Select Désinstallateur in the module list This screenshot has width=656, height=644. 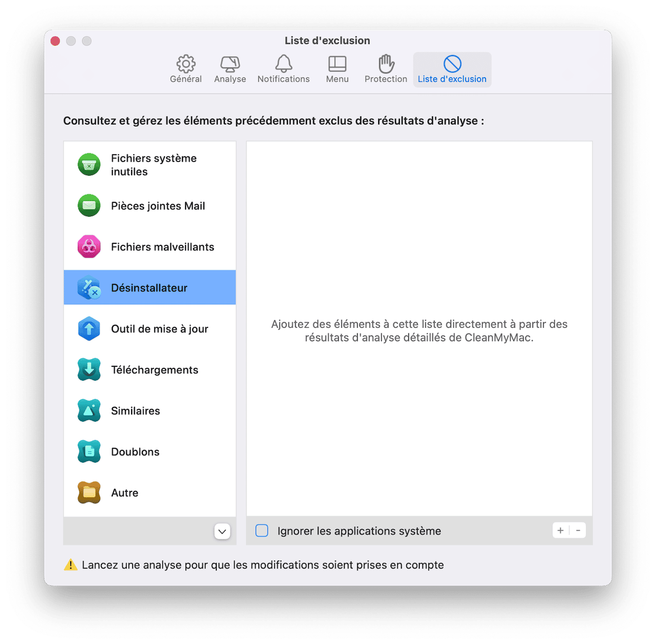click(x=149, y=287)
